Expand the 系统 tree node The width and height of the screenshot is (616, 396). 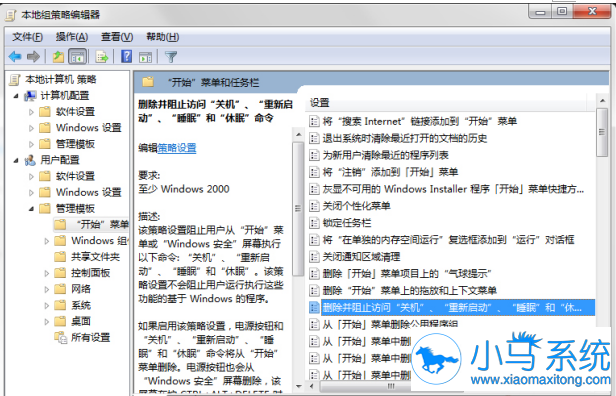tap(46, 305)
